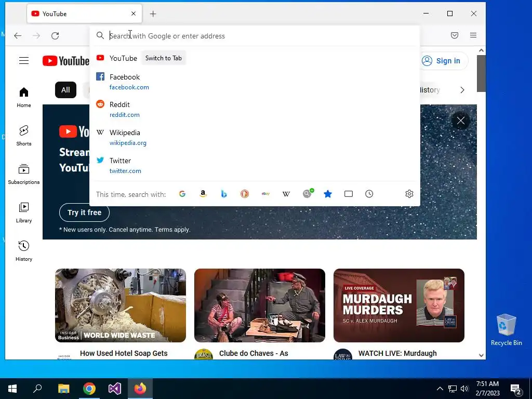
Task: Close the YouTube browser tab
Action: (134, 14)
